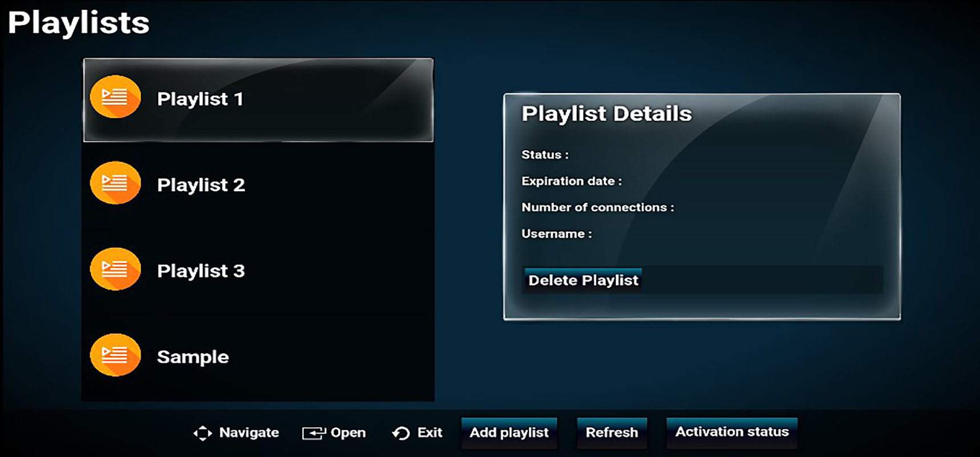The width and height of the screenshot is (980, 457).
Task: Click the Exit hint label
Action: [x=429, y=432]
